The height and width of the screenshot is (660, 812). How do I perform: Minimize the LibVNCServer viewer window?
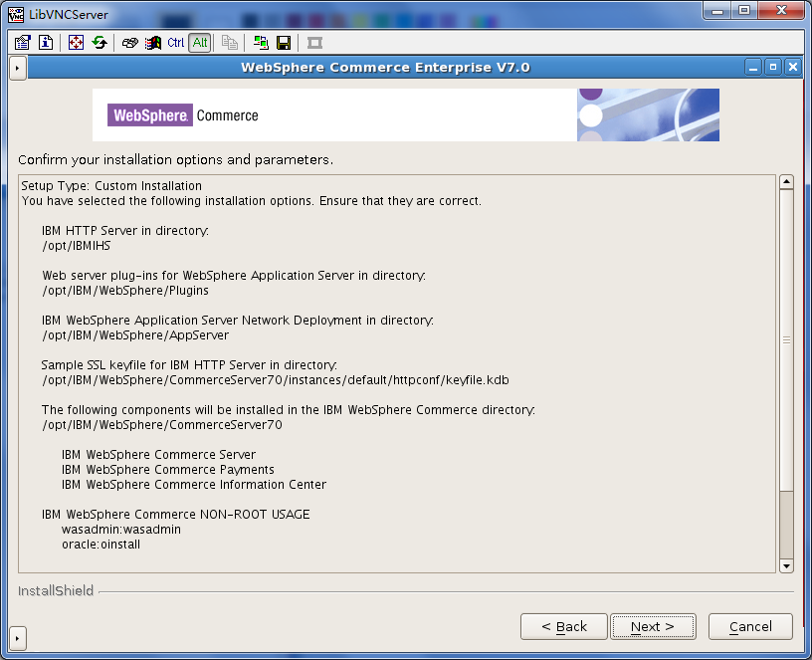tap(717, 10)
